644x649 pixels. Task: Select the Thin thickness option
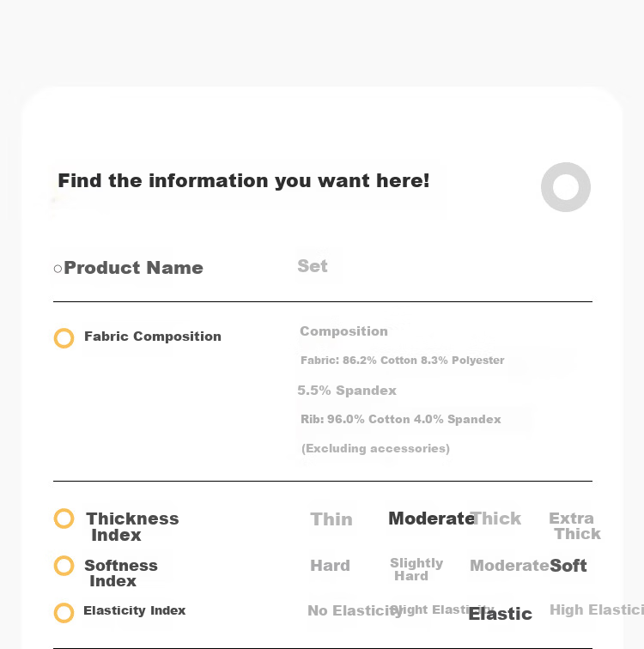(x=331, y=519)
